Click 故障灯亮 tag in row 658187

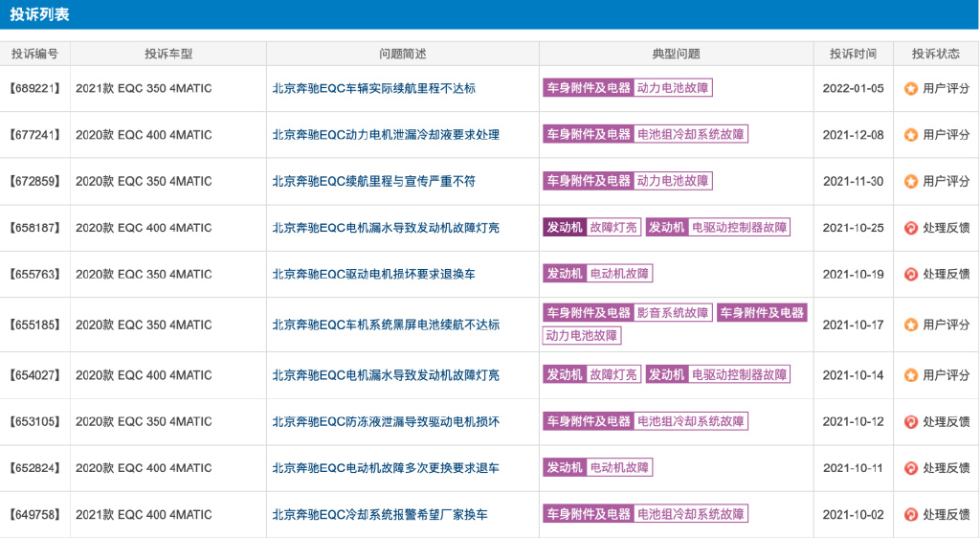[613, 228]
